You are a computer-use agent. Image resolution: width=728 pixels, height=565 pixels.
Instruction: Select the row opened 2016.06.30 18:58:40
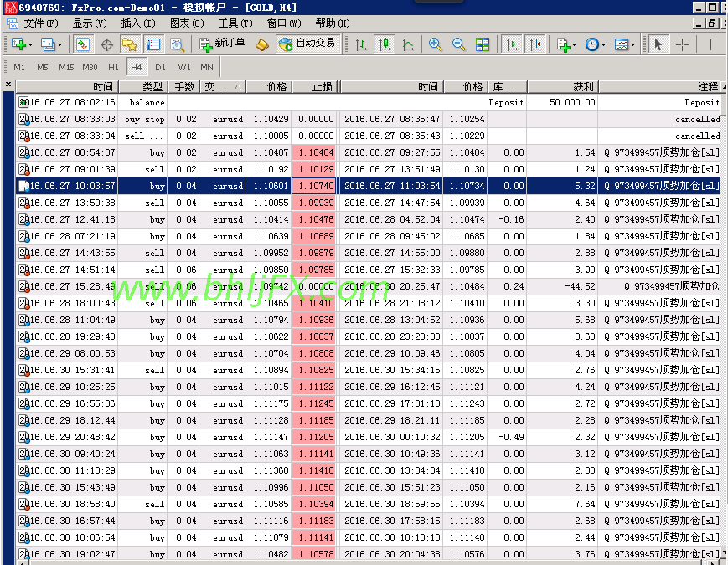point(368,504)
